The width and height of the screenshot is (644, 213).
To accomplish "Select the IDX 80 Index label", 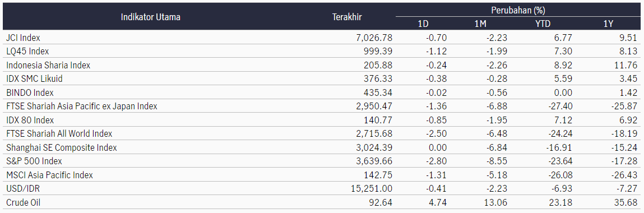I will [x=30, y=120].
